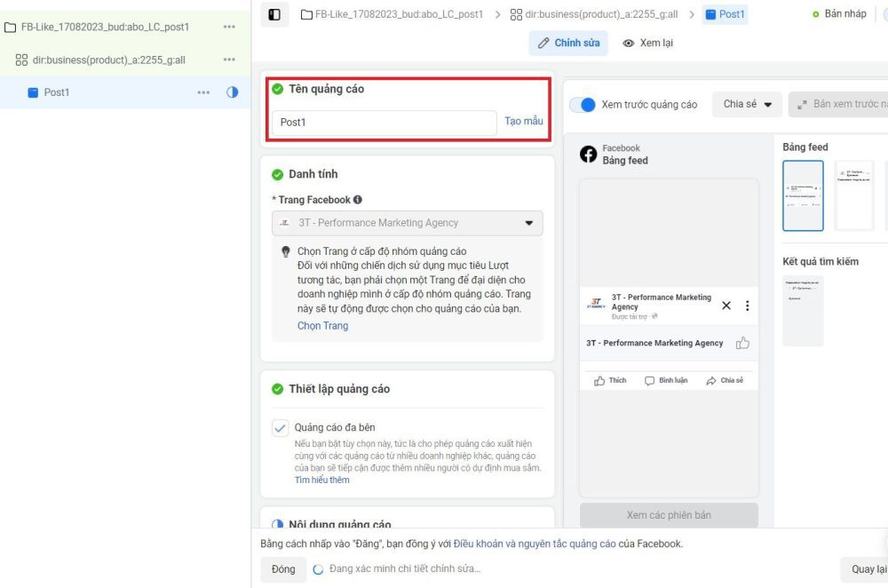Click the like thumb icon beside page name
888x588 pixels.
(x=742, y=343)
